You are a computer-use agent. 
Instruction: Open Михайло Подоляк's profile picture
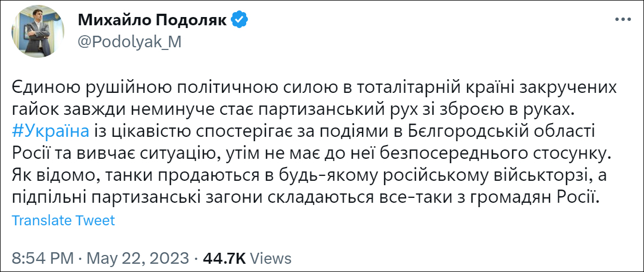pos(35,31)
